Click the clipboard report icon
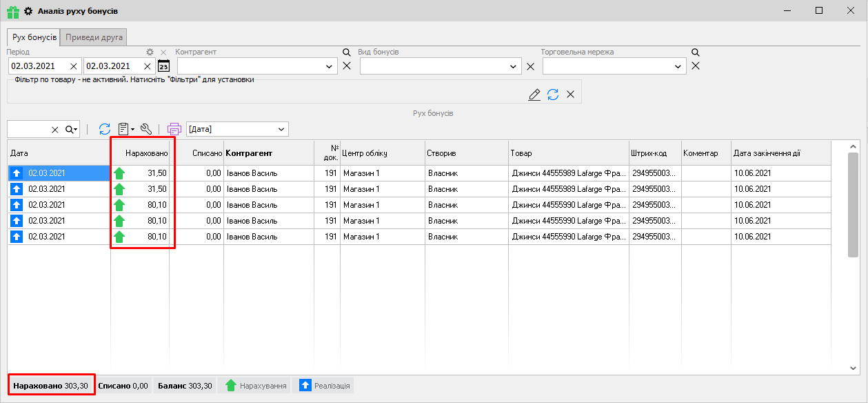This screenshot has height=403, width=868. 125,129
